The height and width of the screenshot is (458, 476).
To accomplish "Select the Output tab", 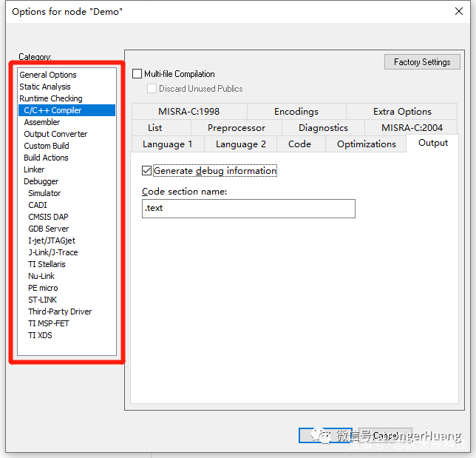I will click(x=433, y=143).
